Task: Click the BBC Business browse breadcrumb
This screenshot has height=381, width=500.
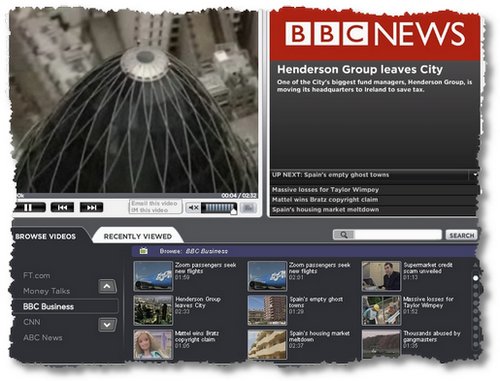Action: (x=207, y=251)
